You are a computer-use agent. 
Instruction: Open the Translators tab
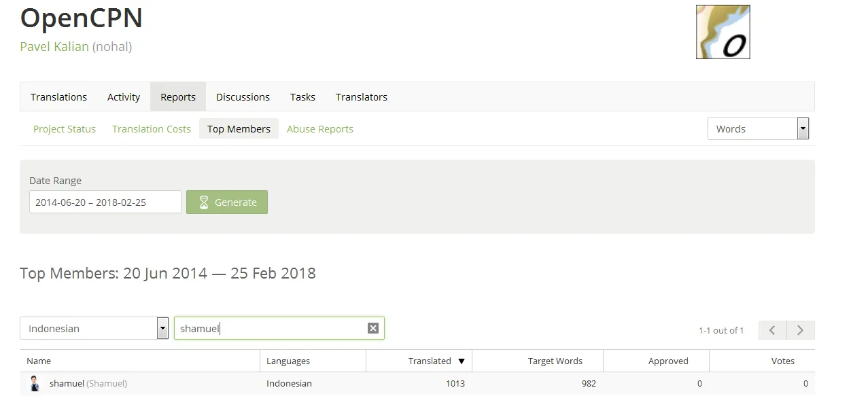click(x=362, y=97)
